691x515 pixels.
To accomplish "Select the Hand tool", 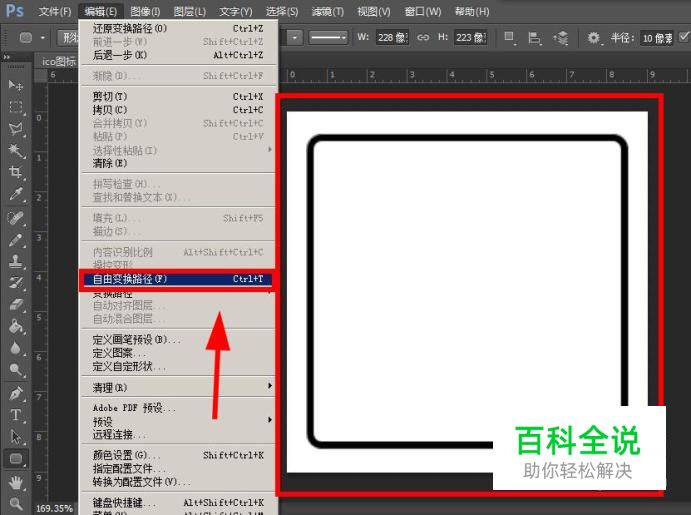I will click(x=16, y=482).
